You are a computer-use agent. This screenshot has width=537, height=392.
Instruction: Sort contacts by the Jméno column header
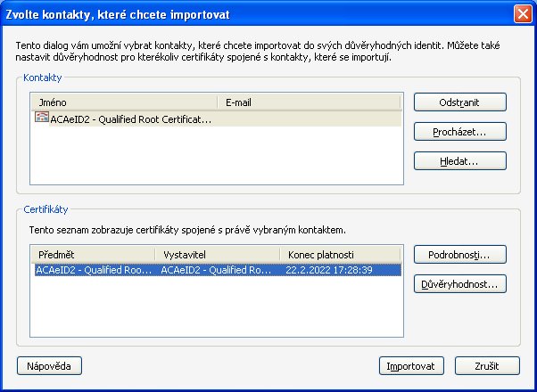124,102
